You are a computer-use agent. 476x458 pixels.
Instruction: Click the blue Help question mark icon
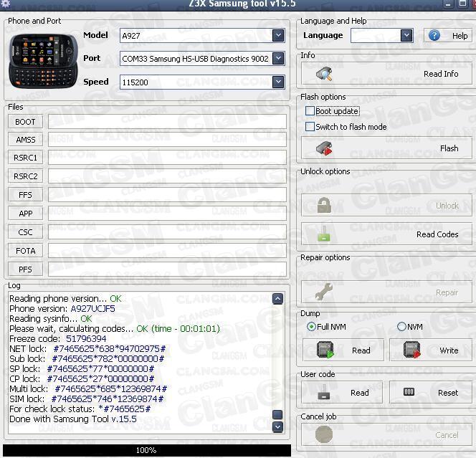434,36
